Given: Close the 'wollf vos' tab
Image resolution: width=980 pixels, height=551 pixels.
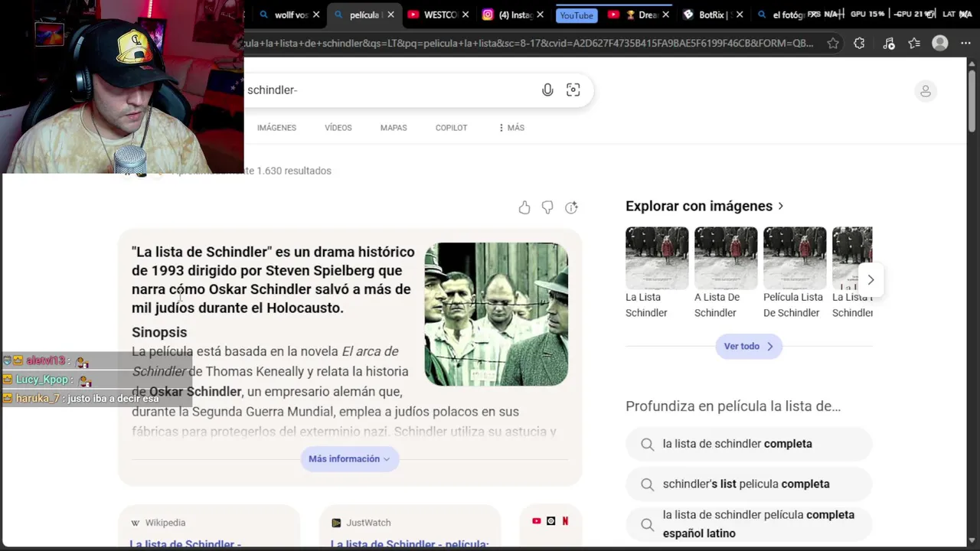Looking at the screenshot, I should click(x=316, y=15).
